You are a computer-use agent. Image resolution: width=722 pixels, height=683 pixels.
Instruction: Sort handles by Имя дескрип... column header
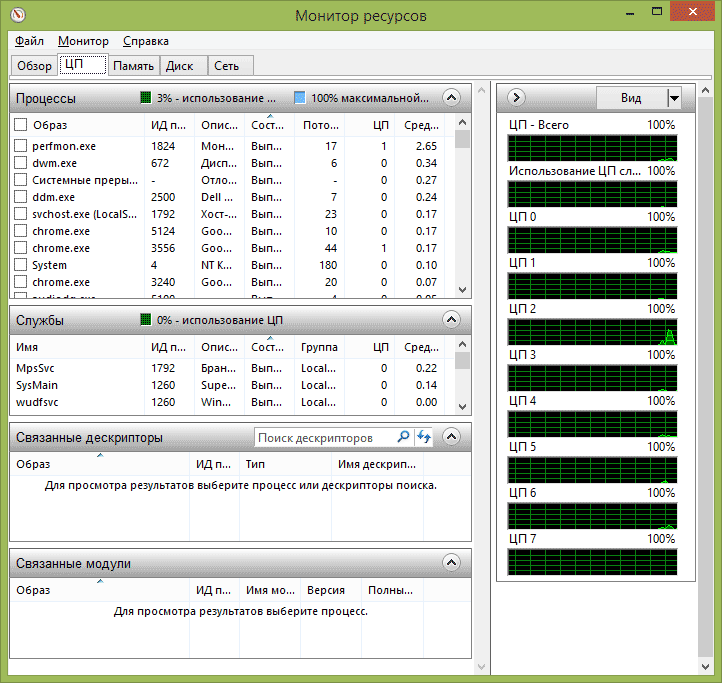(x=377, y=464)
